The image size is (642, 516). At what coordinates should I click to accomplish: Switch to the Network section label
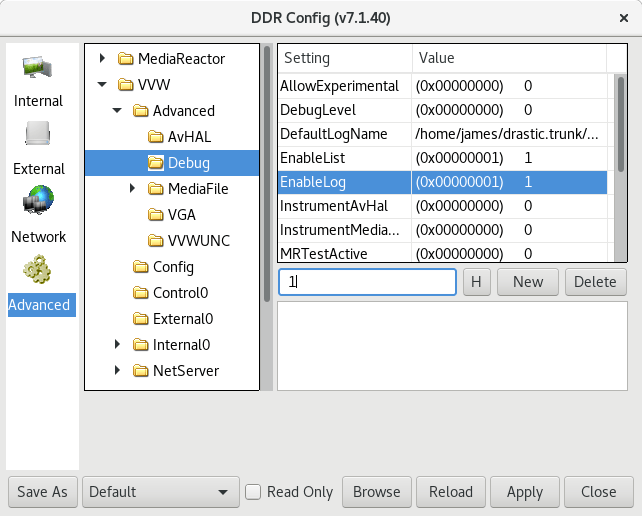point(38,237)
